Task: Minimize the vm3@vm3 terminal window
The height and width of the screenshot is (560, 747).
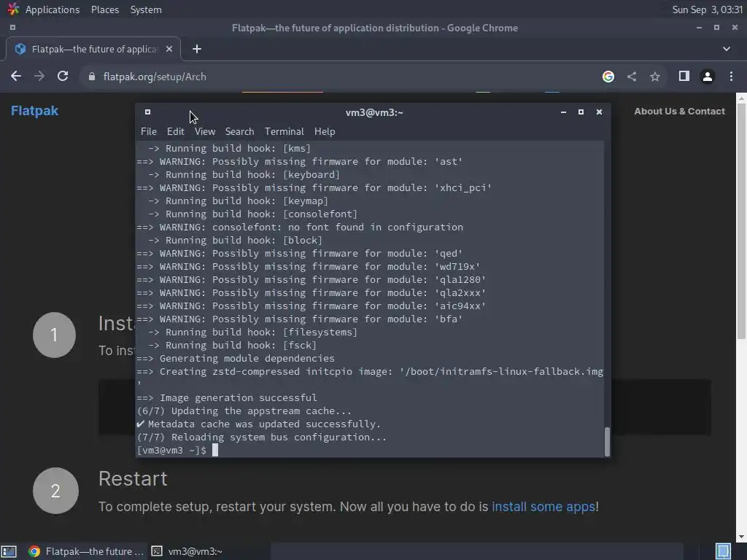Action: pyautogui.click(x=563, y=112)
